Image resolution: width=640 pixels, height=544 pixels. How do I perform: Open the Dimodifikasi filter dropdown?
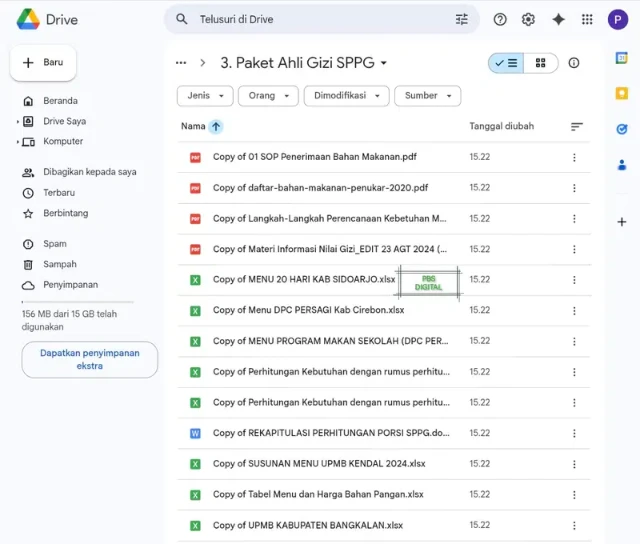click(346, 96)
